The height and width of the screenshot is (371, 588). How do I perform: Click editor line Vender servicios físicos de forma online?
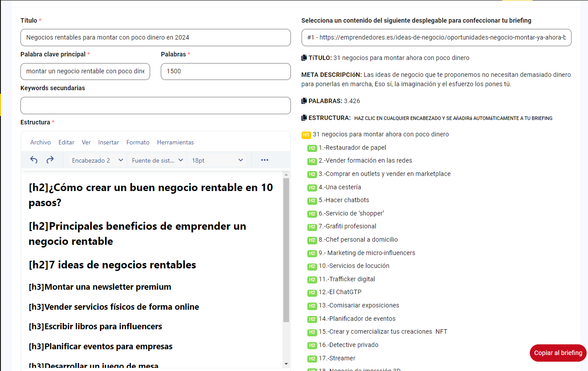[x=114, y=307]
